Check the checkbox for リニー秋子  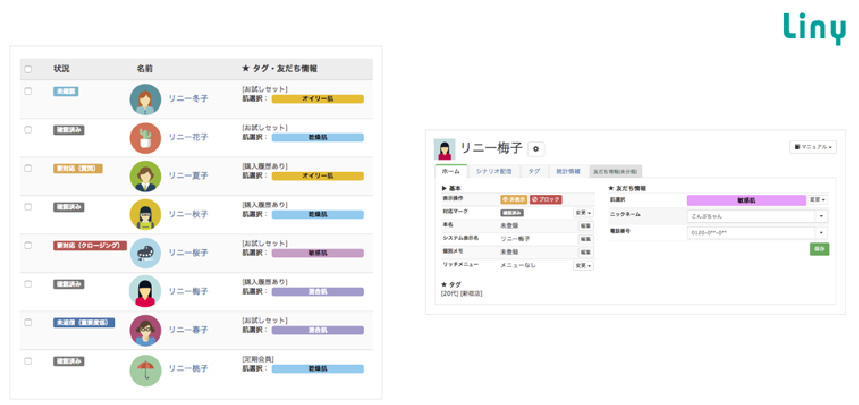pos(28,207)
